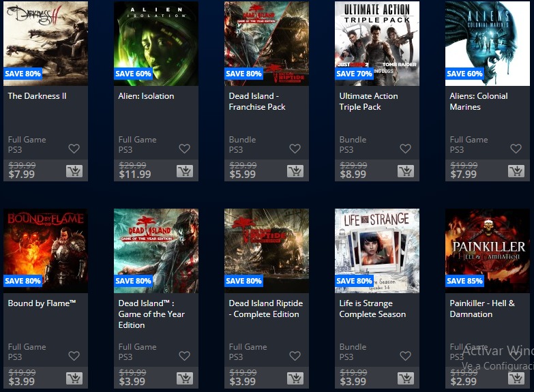Viewport: 534px width, 392px height.
Task: Add Bound by Flame to cart
Action: point(74,378)
